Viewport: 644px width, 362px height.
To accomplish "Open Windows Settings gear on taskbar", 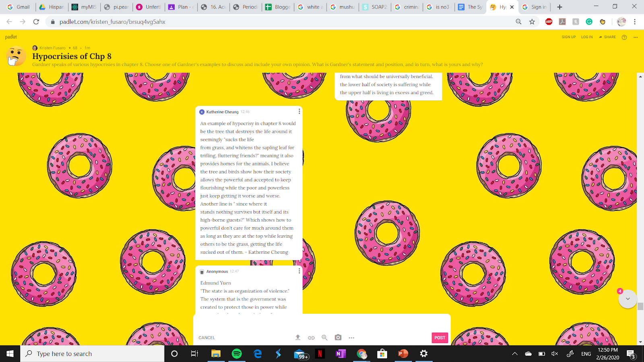I will click(x=424, y=354).
